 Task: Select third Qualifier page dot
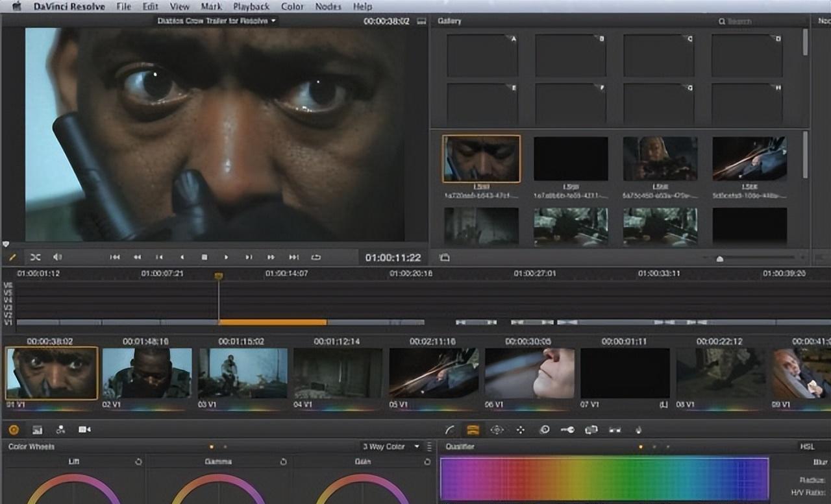(667, 447)
